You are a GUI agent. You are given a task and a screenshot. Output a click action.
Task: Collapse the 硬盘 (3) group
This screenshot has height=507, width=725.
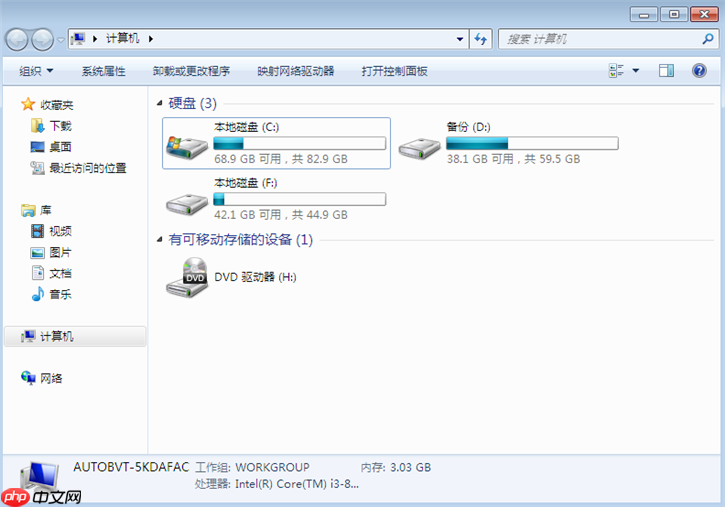click(x=160, y=103)
